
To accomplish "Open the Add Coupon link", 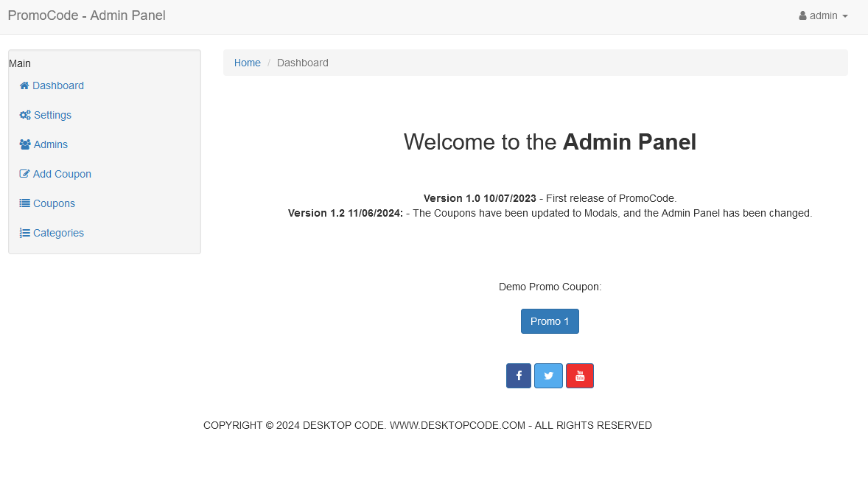I will pos(62,174).
